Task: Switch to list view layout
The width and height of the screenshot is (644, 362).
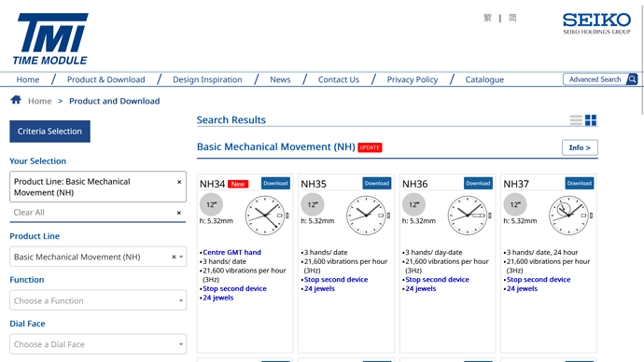Action: click(x=576, y=119)
